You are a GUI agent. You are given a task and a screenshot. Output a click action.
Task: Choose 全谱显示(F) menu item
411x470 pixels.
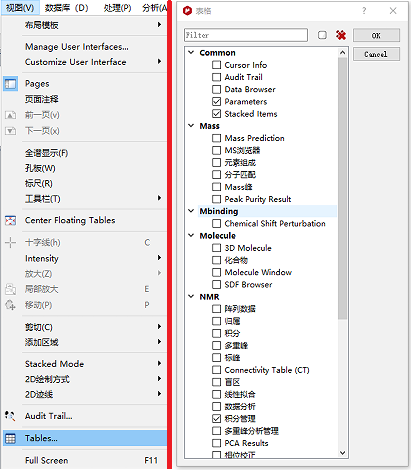[85, 153]
